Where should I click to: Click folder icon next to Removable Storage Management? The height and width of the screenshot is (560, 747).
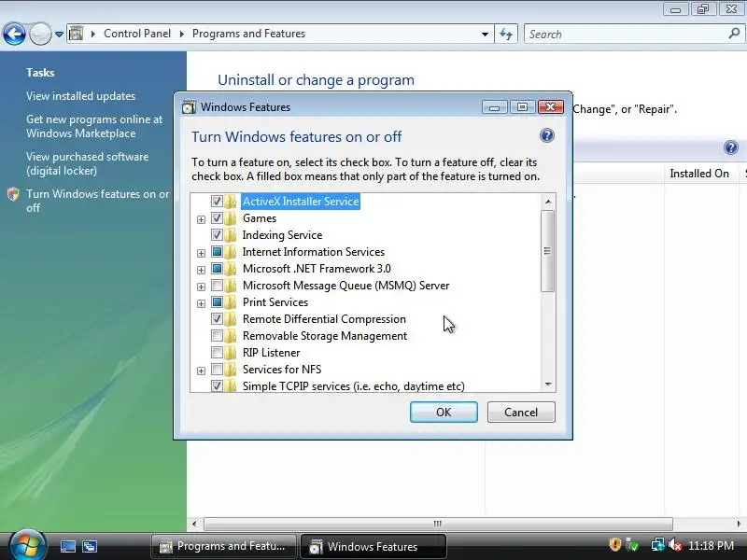[x=231, y=336]
